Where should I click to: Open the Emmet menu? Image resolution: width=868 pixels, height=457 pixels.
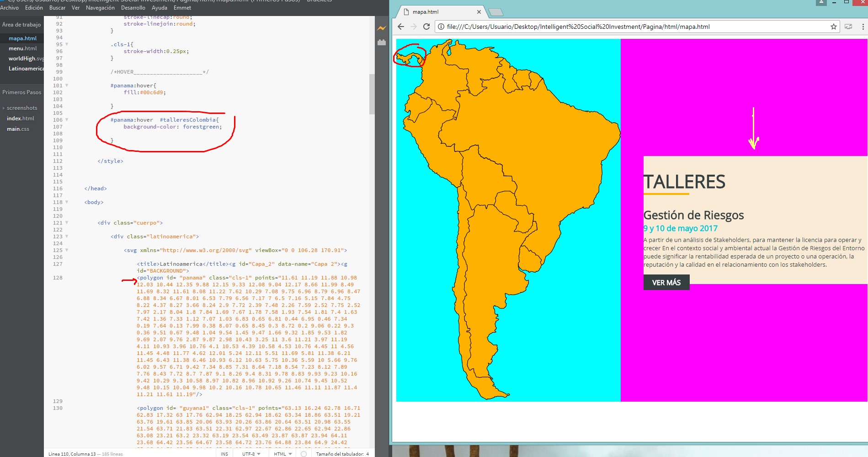(182, 8)
